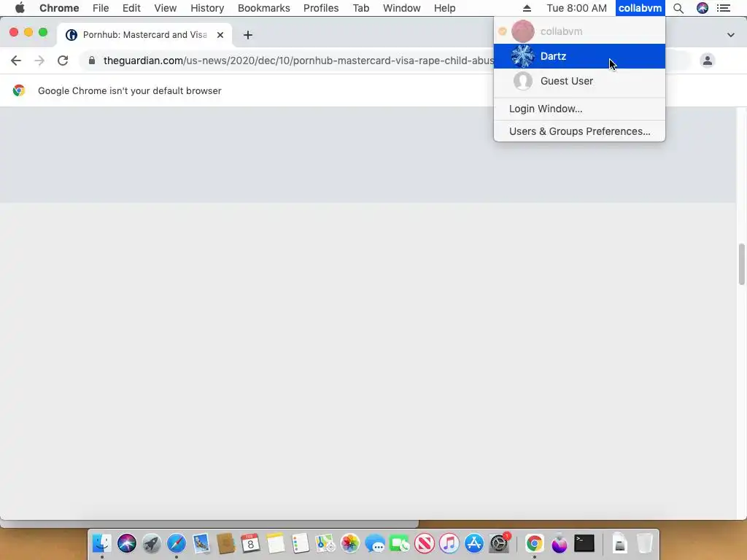Open the Chrome application menu
Viewport: 747px width, 560px height.
59,8
